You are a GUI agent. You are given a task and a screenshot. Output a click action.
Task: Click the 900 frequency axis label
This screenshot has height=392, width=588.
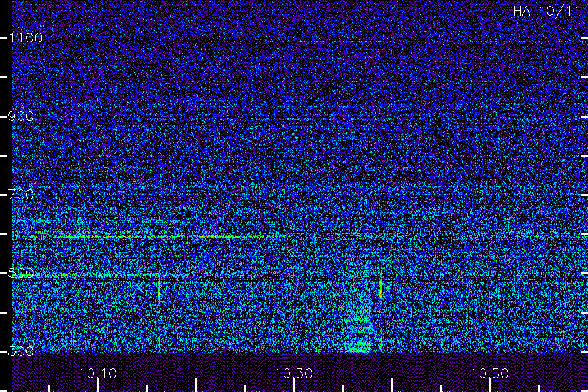(x=21, y=116)
